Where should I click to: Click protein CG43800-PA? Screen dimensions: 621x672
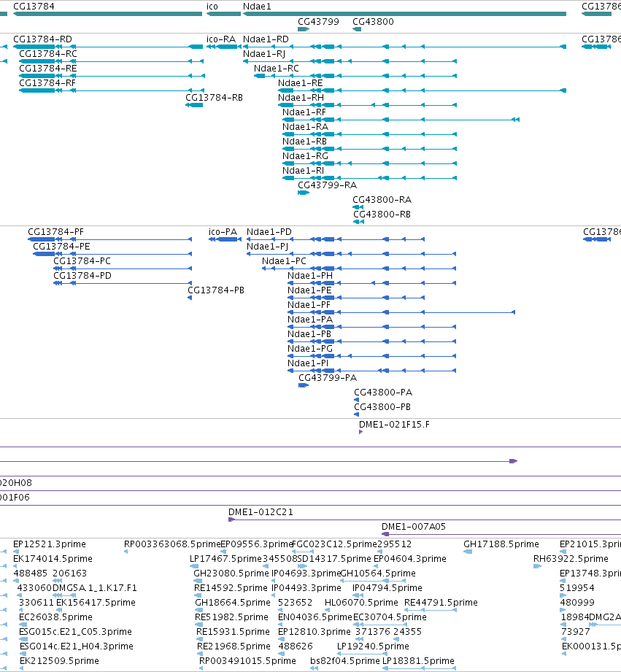pos(383,392)
